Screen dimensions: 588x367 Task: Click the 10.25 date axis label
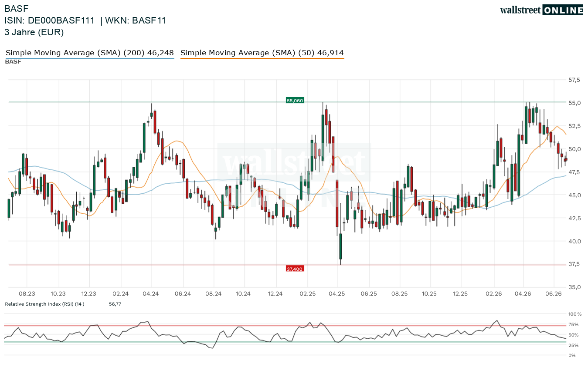click(x=429, y=294)
